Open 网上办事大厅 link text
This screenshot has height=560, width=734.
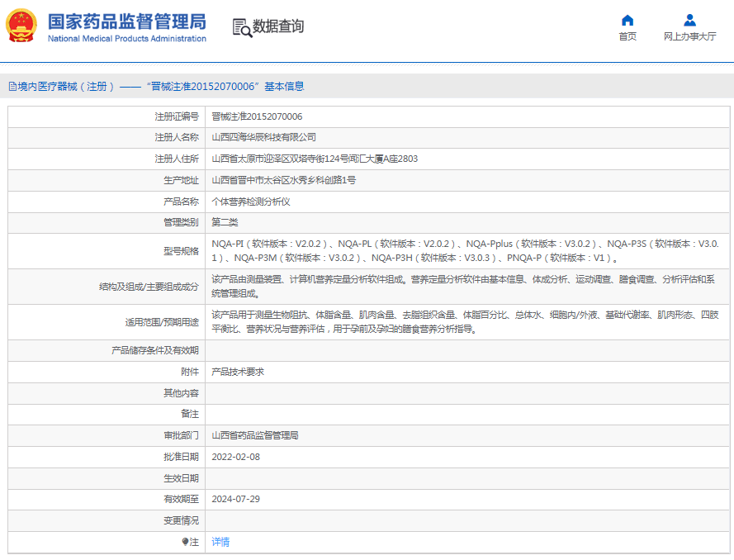689,36
